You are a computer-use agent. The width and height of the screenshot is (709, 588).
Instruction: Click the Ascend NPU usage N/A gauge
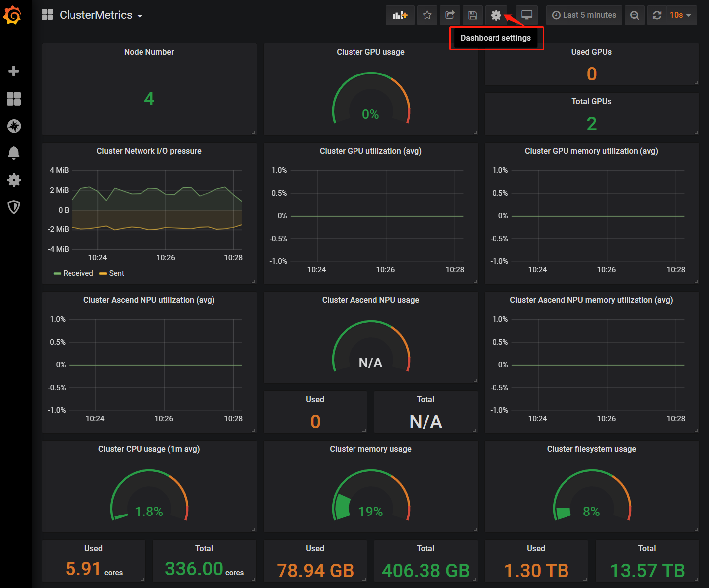[371, 347]
